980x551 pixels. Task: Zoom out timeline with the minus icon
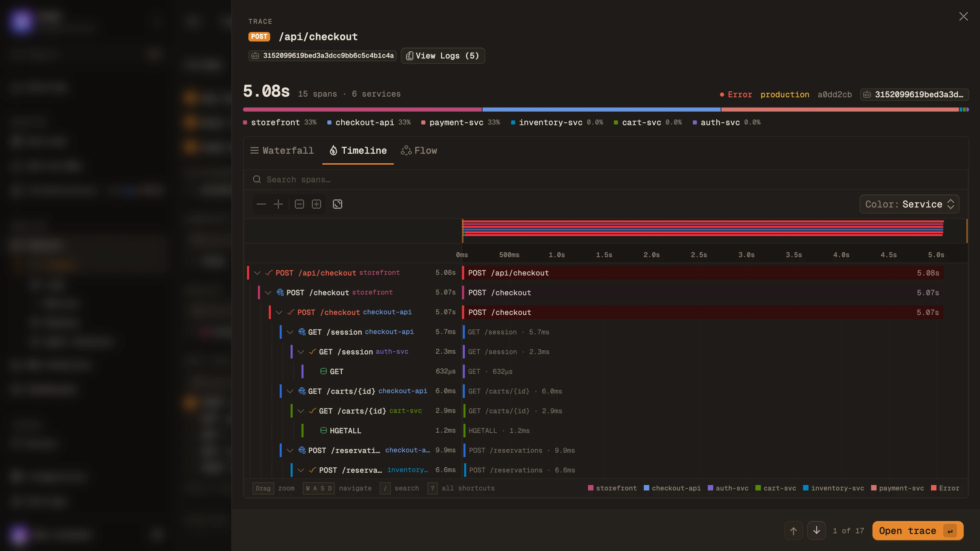261,204
